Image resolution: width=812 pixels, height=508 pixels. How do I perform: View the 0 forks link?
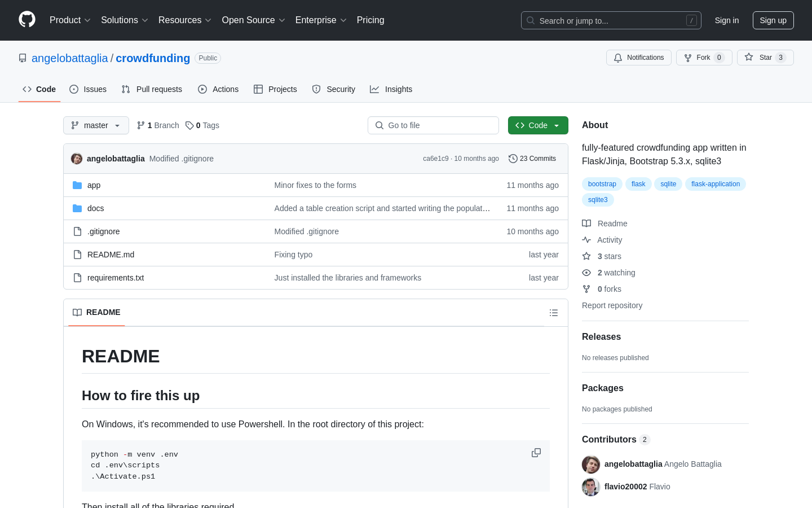pyautogui.click(x=602, y=289)
